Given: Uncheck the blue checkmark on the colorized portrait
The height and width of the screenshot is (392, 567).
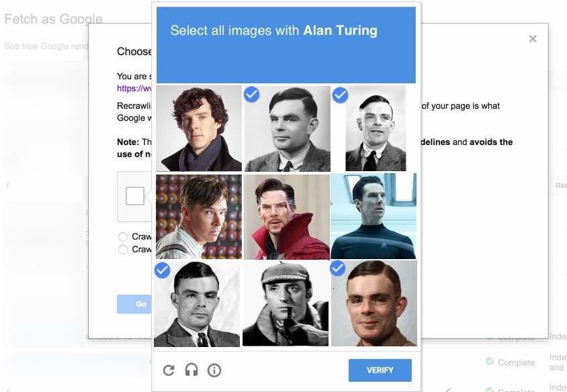Looking at the screenshot, I should pyautogui.click(x=338, y=268).
